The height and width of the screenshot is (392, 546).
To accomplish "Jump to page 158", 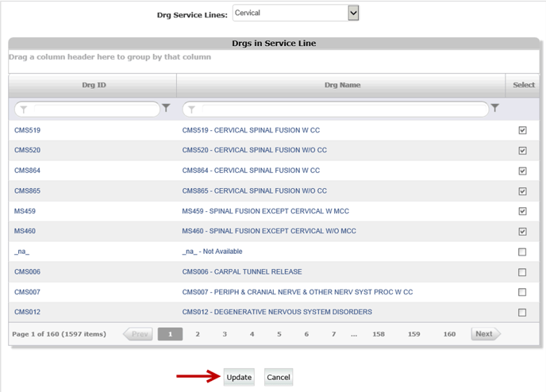I will tap(379, 334).
